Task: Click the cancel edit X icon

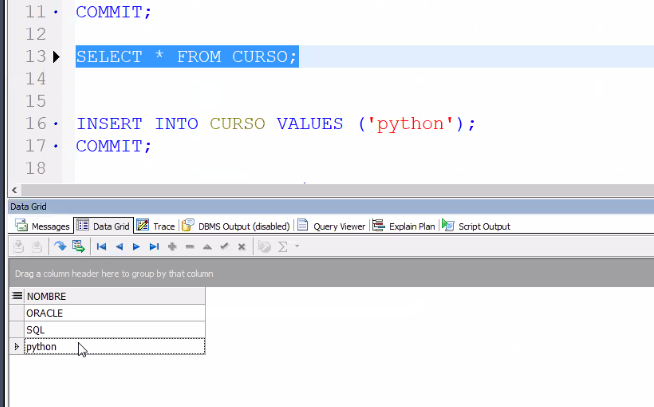Action: click(242, 246)
